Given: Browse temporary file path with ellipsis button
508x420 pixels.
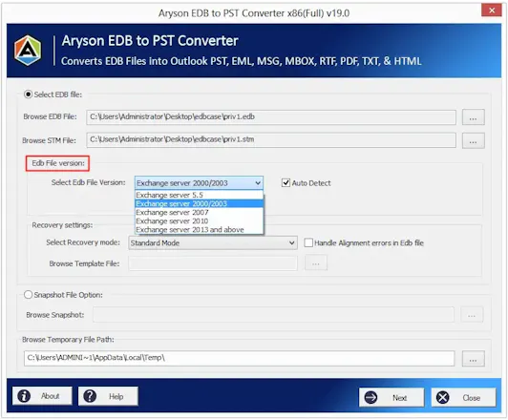Looking at the screenshot, I should point(473,359).
